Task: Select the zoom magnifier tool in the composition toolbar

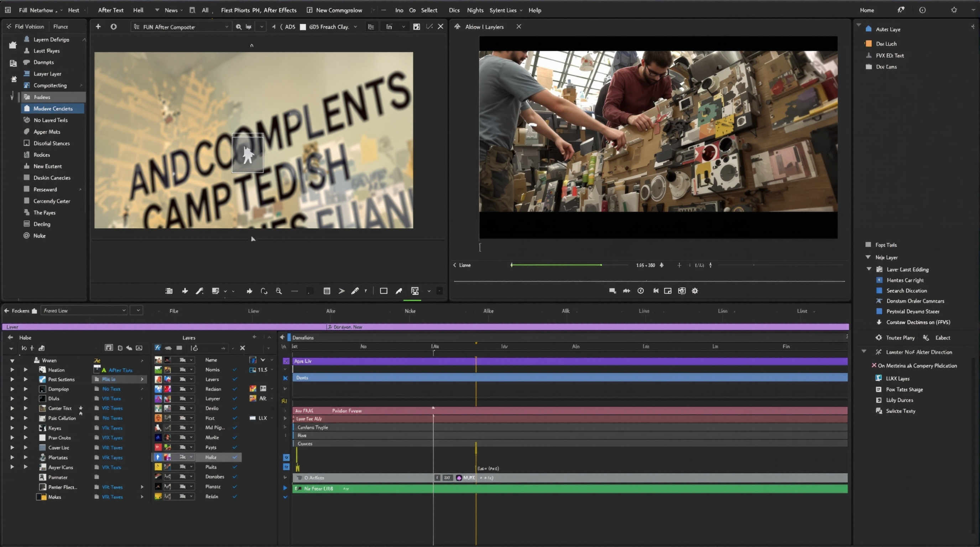Action: coord(279,291)
